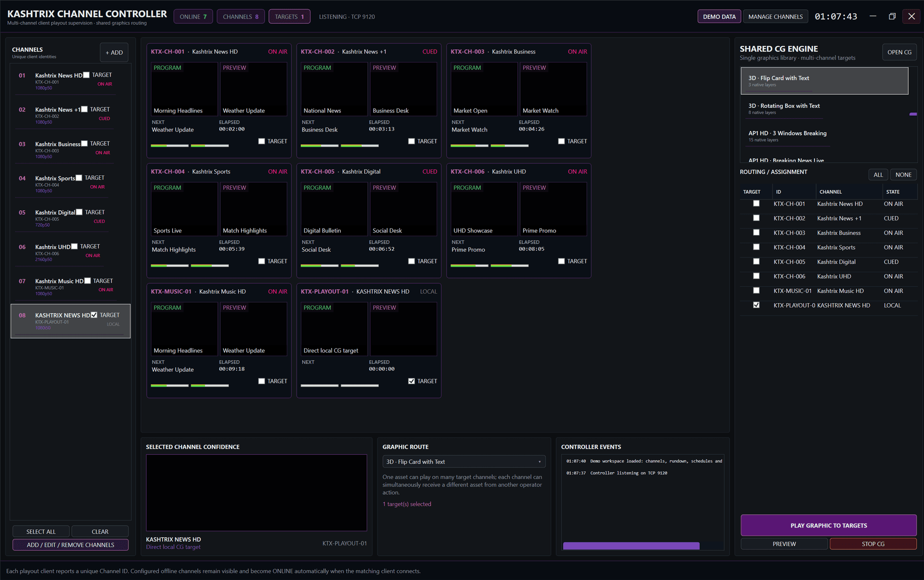Tick TARGET checkbox for Kashtrix Sports in sidebar
The image size is (924, 580).
coord(79,178)
